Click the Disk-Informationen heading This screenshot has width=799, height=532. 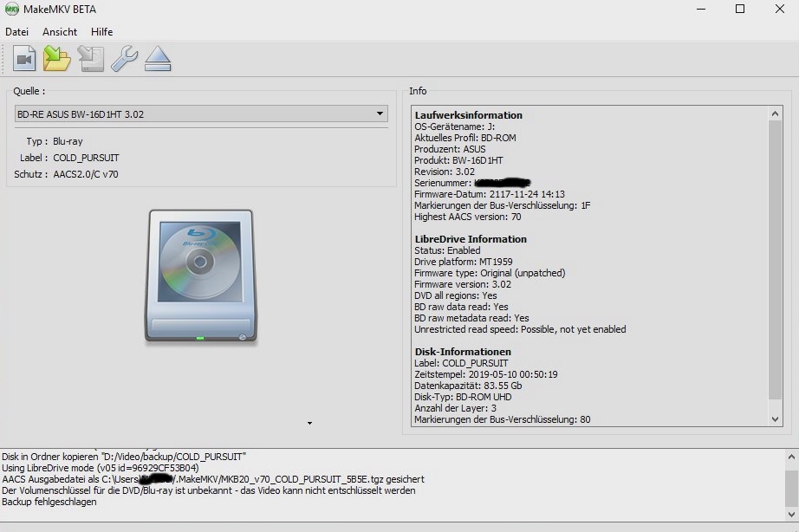463,352
